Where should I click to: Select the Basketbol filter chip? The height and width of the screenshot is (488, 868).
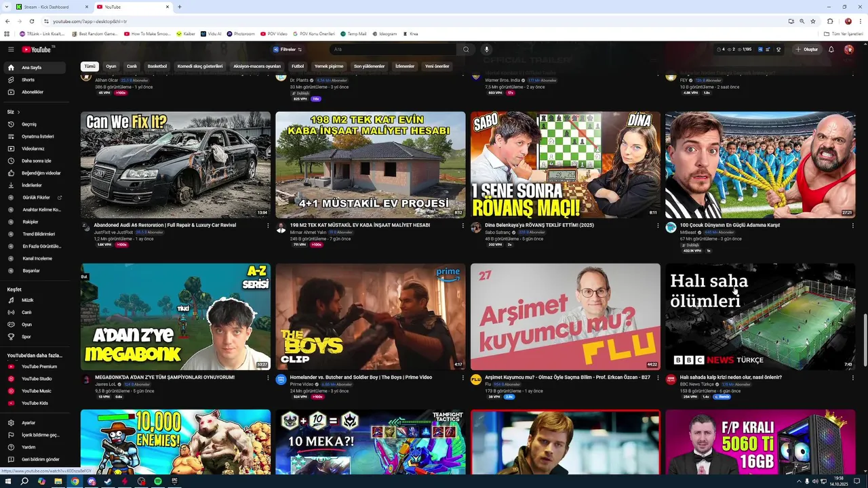pyautogui.click(x=157, y=66)
